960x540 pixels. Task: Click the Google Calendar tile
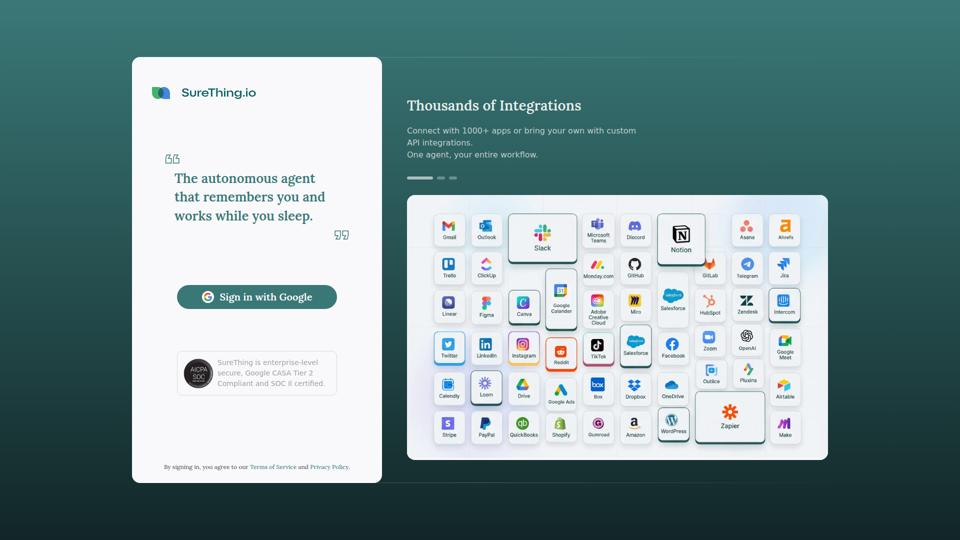pos(561,298)
